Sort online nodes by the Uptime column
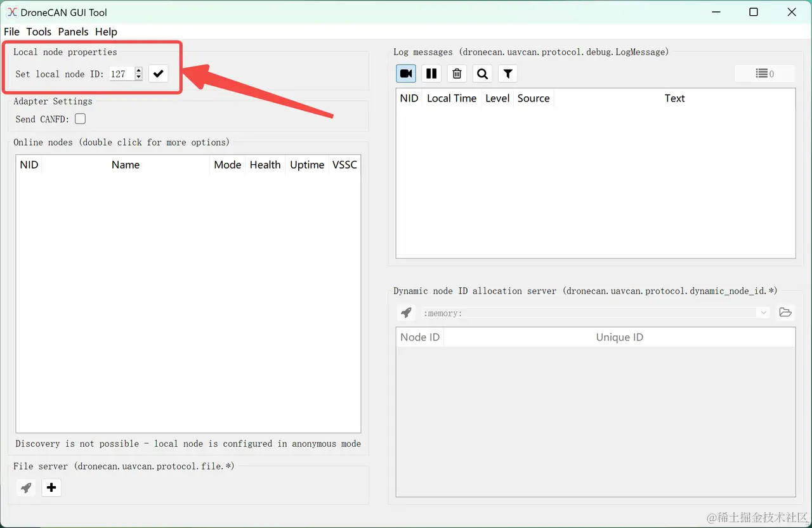812x528 pixels. coord(307,165)
